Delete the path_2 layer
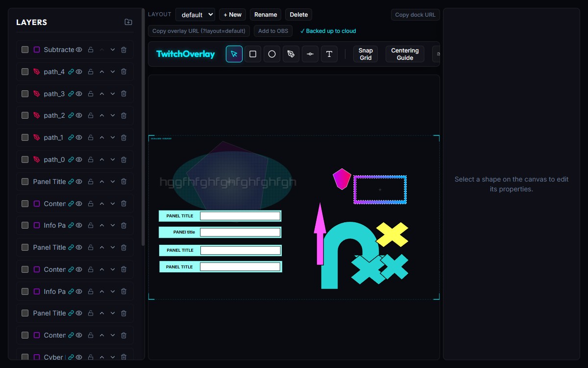The height and width of the screenshot is (368, 588). point(123,115)
